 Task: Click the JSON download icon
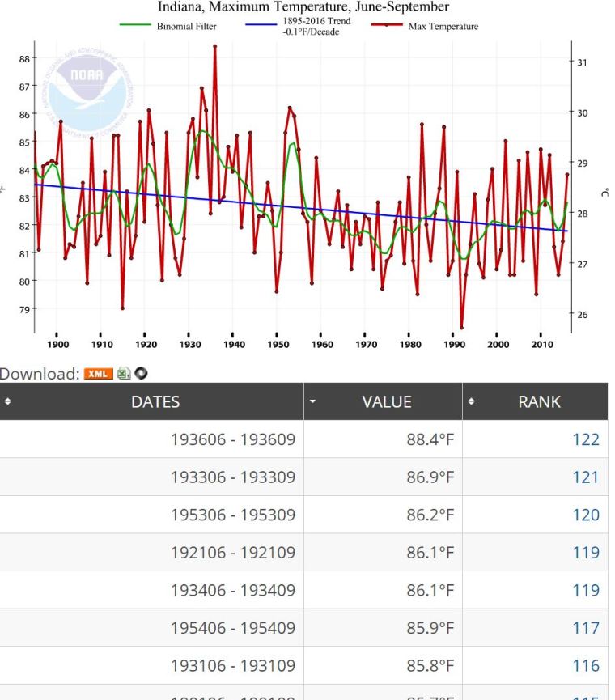(139, 373)
